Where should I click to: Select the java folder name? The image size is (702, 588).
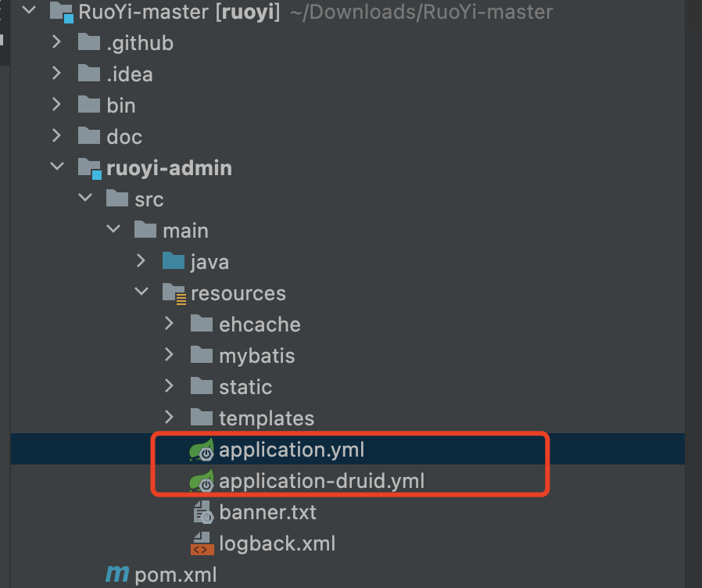click(x=210, y=263)
